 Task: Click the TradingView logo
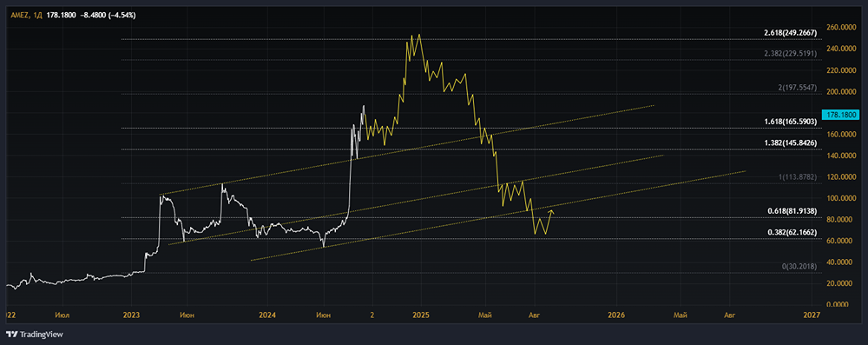point(35,335)
